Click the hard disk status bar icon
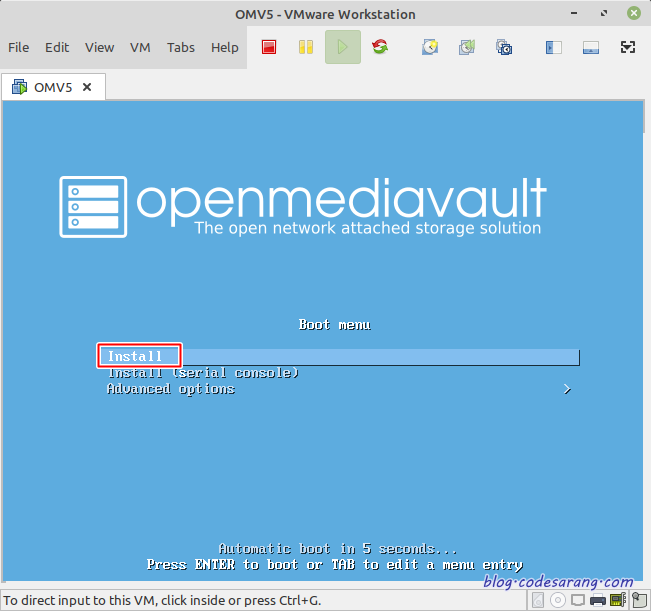The height and width of the screenshot is (611, 651). coord(538,600)
